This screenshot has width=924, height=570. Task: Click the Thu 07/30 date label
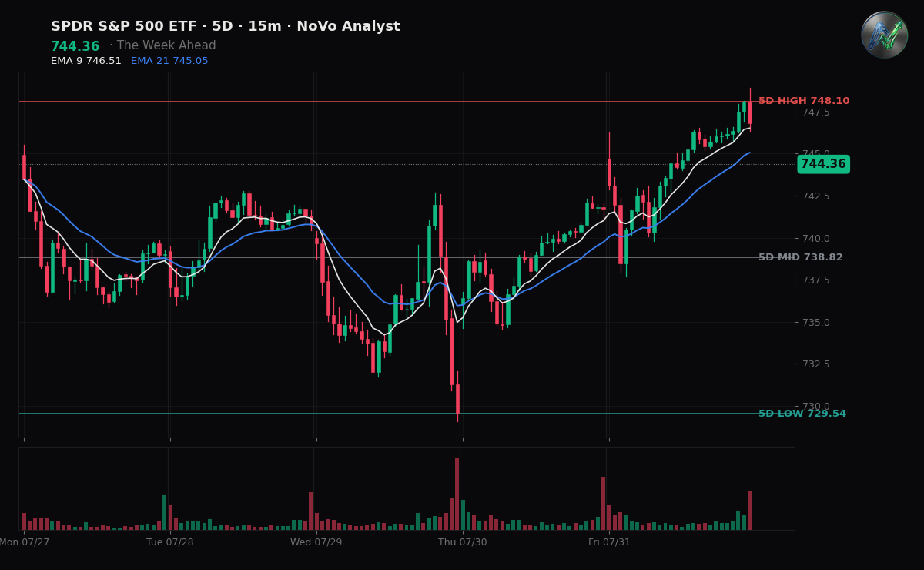pyautogui.click(x=463, y=542)
